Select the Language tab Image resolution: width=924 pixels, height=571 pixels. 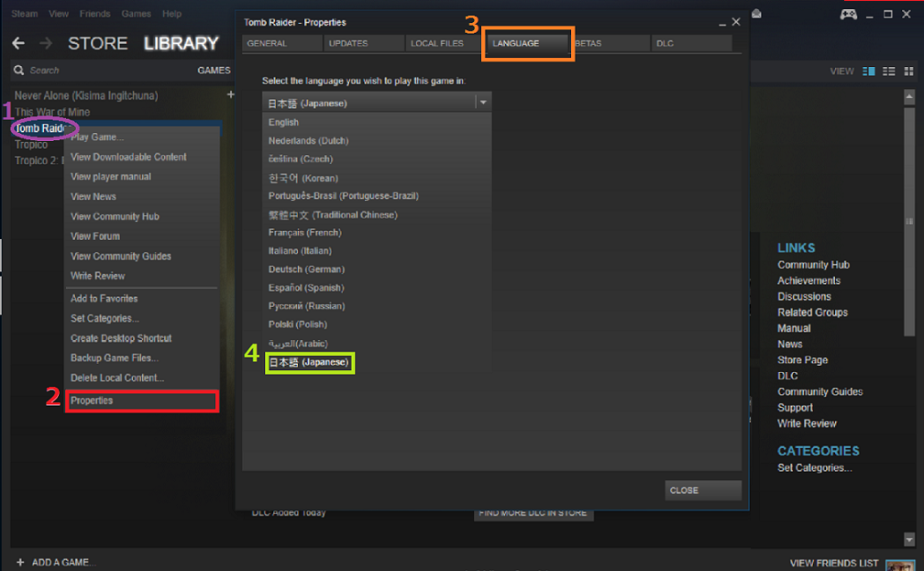tap(527, 43)
